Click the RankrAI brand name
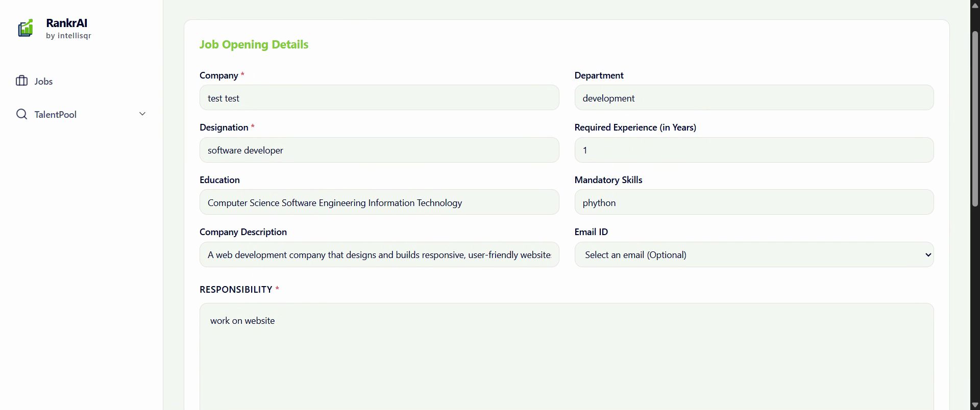Screen dimensions: 980x410 click(66, 23)
